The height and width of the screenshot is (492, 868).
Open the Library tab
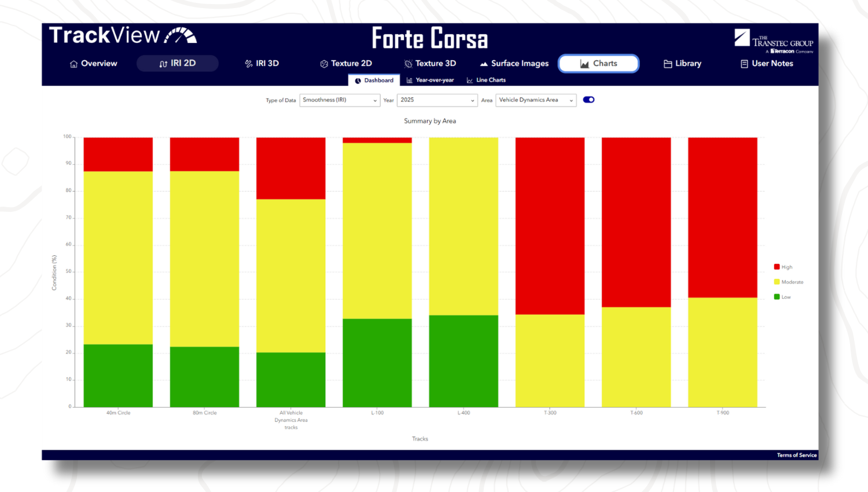tap(682, 64)
